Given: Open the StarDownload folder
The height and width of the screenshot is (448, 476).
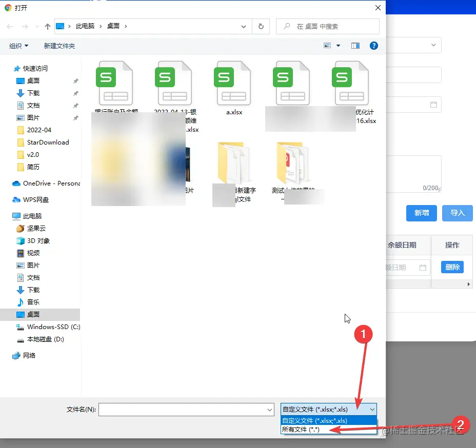Looking at the screenshot, I should coord(48,142).
